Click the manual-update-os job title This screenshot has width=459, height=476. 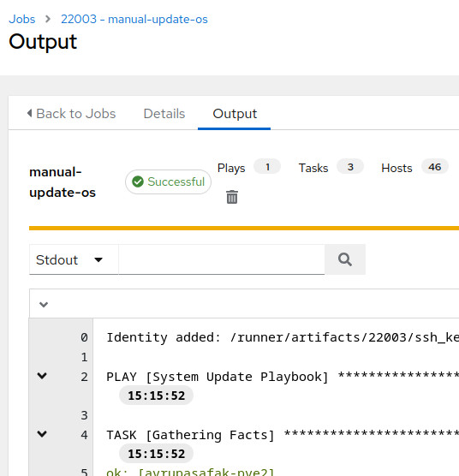coord(63,182)
